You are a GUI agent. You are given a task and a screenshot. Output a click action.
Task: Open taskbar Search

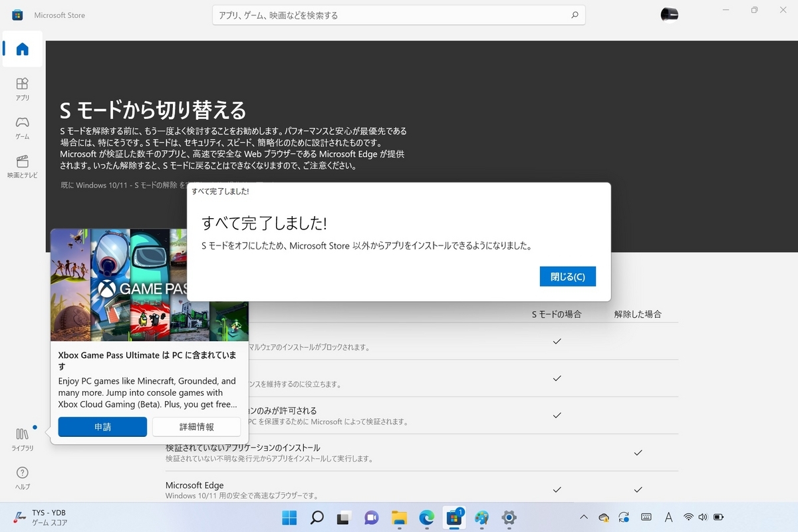[317, 517]
